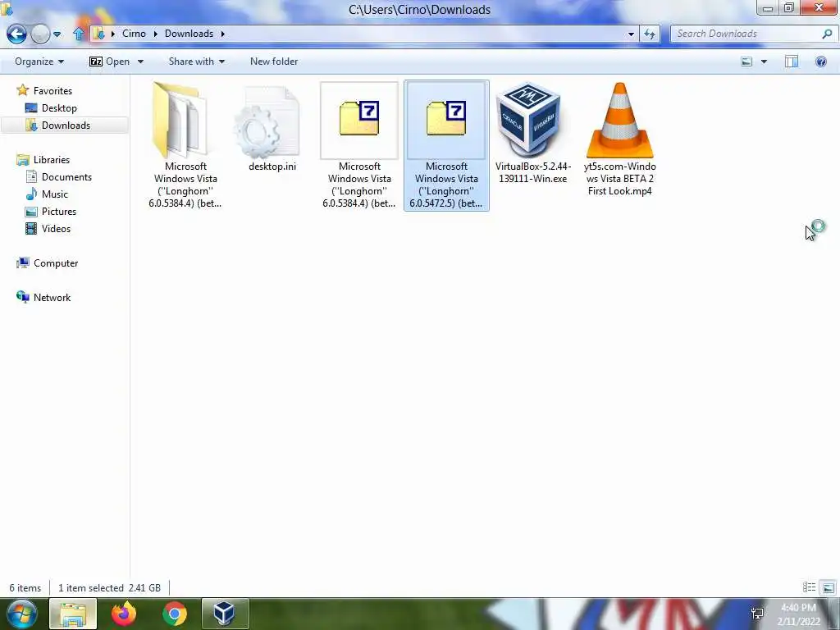Change your view icon button
Image resolution: width=840 pixels, height=630 pixels.
746,62
